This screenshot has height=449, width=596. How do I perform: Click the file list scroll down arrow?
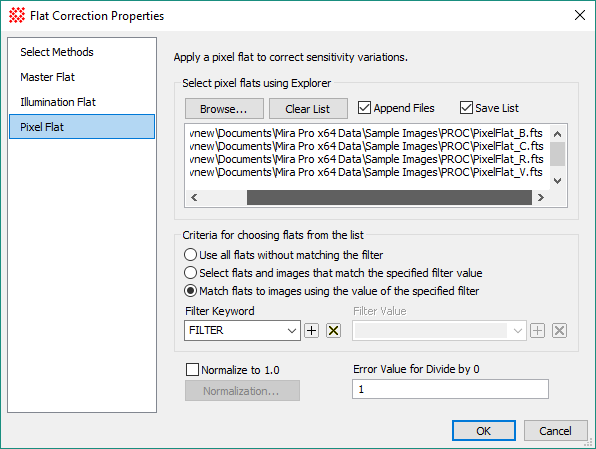pos(558,181)
